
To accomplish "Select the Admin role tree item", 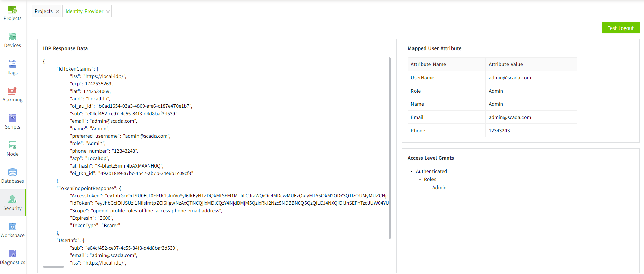I will pyautogui.click(x=439, y=188).
